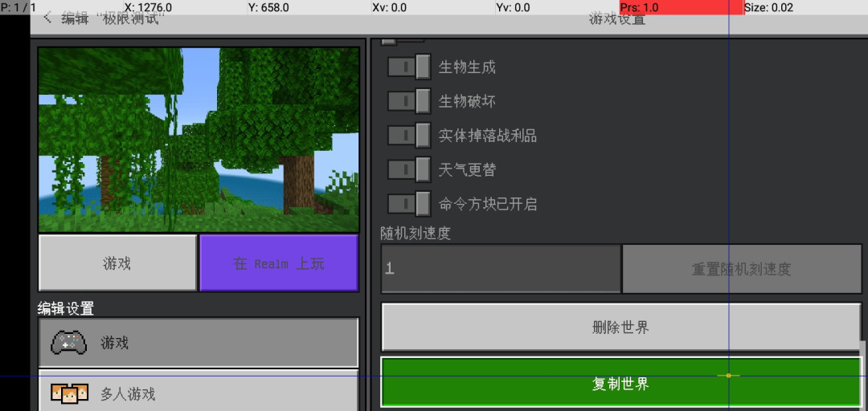
Task: Toggle the 天气更替 switch
Action: [x=409, y=170]
